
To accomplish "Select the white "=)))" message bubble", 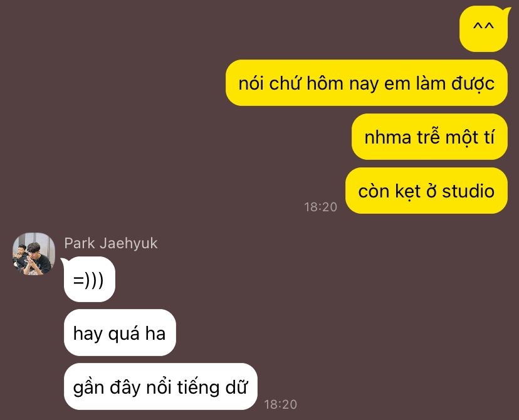I will pyautogui.click(x=90, y=280).
